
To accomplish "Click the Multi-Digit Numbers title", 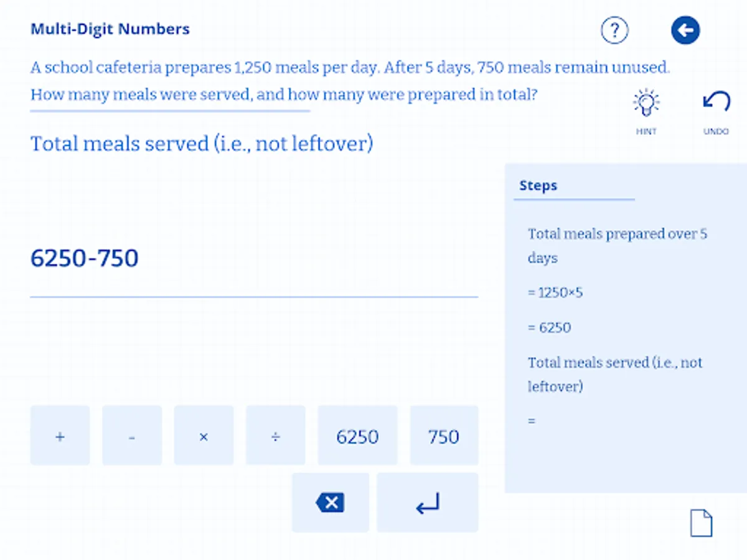I will click(110, 29).
